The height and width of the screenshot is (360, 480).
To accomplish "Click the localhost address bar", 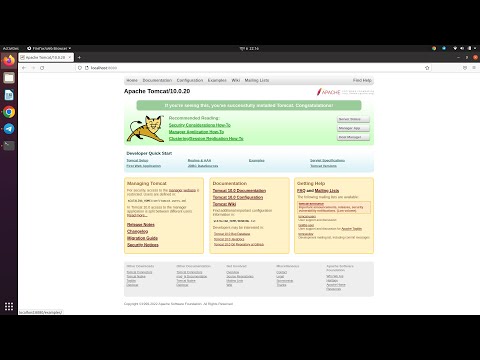I will tap(253, 68).
